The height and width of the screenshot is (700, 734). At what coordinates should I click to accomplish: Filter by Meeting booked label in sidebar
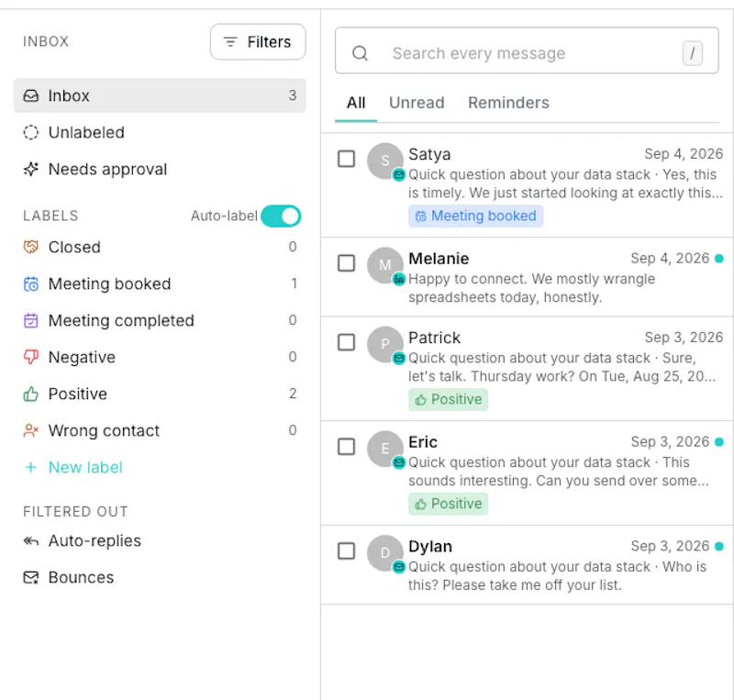click(x=160, y=283)
